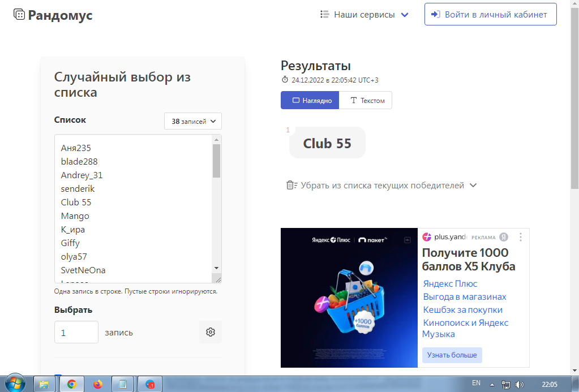Click the Узнать больше ad button
Viewport: 579px width, 392px height.
click(x=452, y=355)
